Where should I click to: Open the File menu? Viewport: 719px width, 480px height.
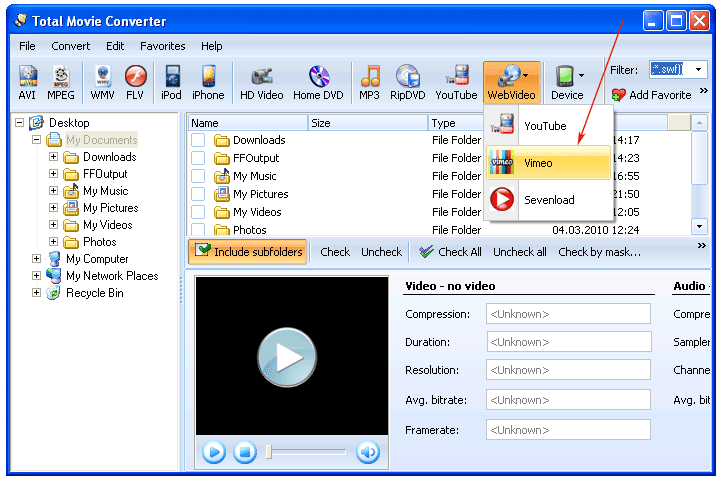click(27, 46)
